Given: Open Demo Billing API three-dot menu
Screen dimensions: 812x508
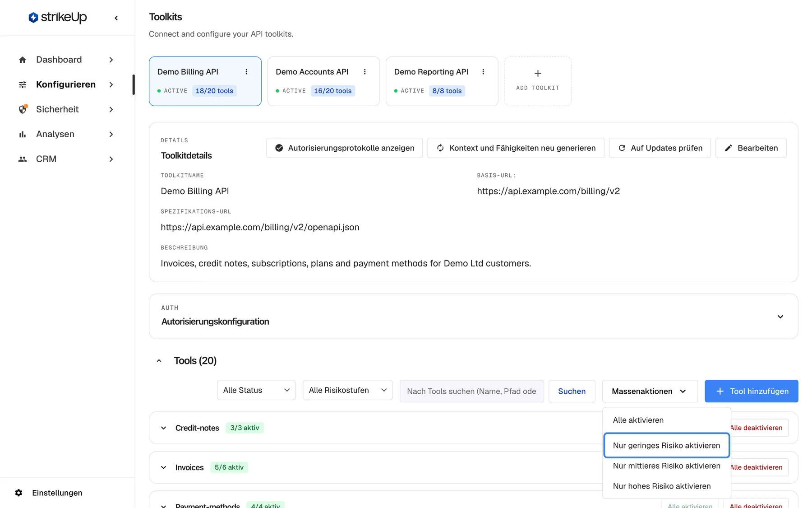Looking at the screenshot, I should pyautogui.click(x=246, y=72).
